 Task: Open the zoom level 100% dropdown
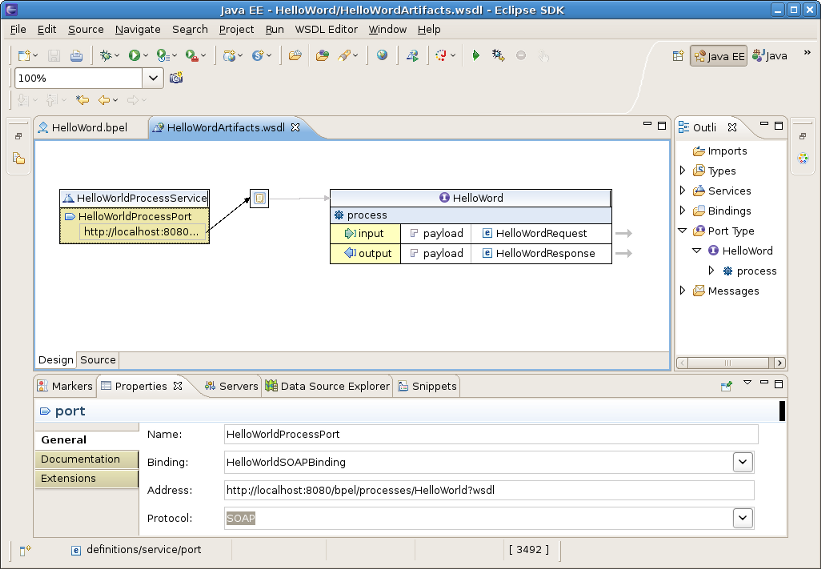point(153,78)
